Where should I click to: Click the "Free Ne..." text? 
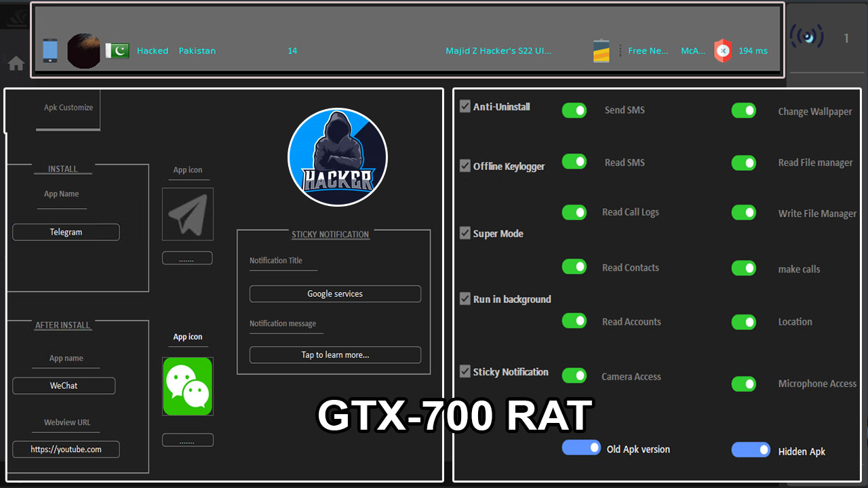[x=648, y=51]
